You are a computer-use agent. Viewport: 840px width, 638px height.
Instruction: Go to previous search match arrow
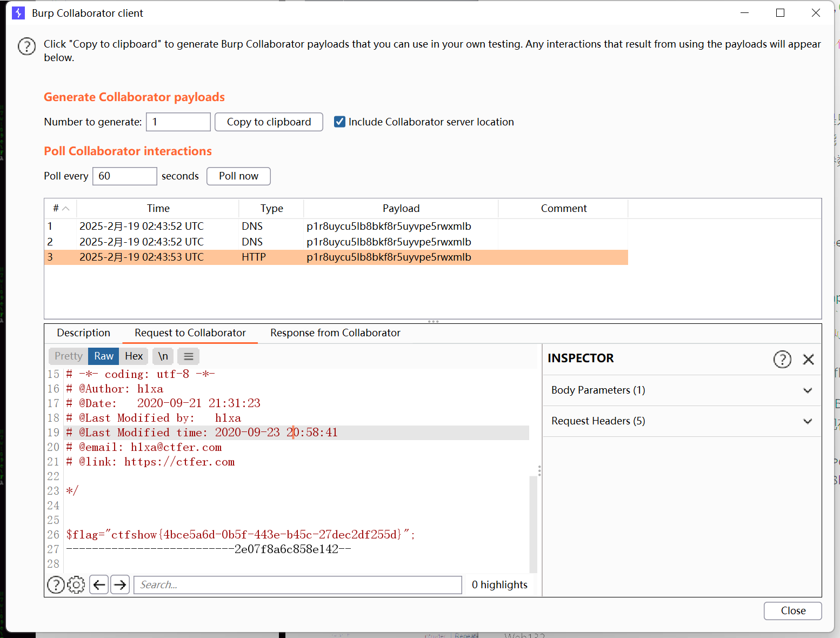99,584
